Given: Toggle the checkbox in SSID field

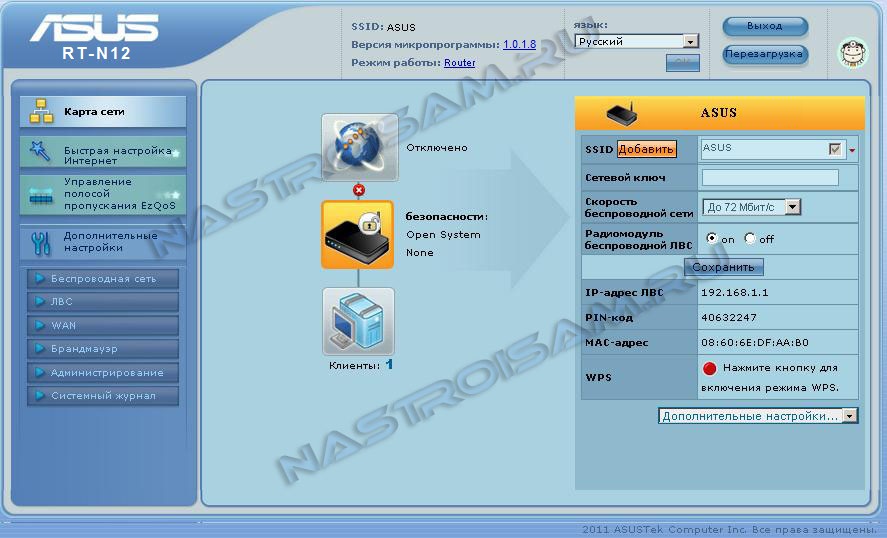Looking at the screenshot, I should click(835, 149).
